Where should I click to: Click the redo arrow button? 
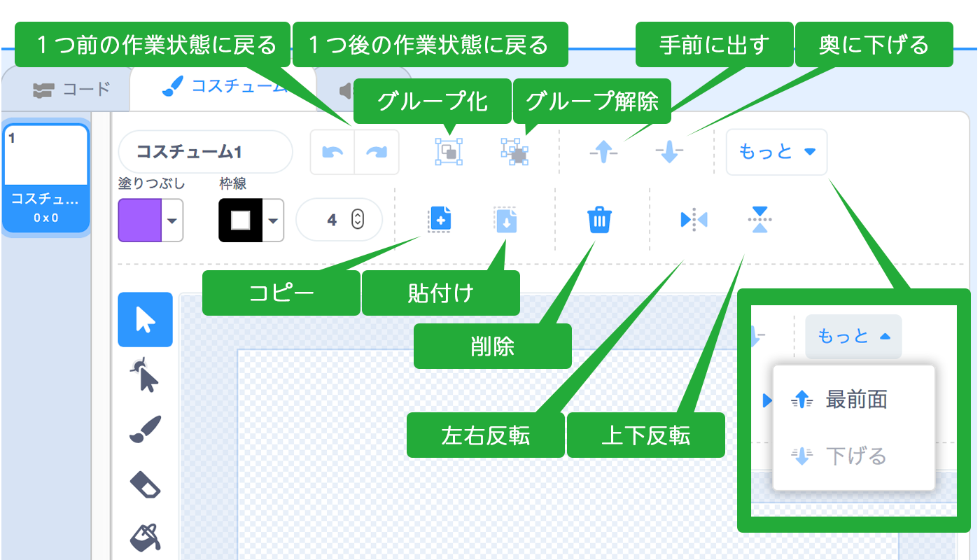coord(377,152)
